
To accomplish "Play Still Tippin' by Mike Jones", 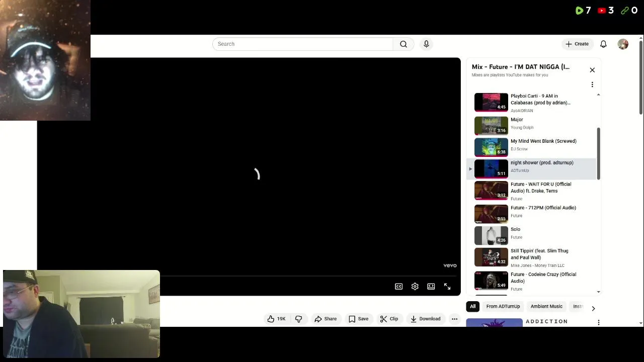I will 531,257.
